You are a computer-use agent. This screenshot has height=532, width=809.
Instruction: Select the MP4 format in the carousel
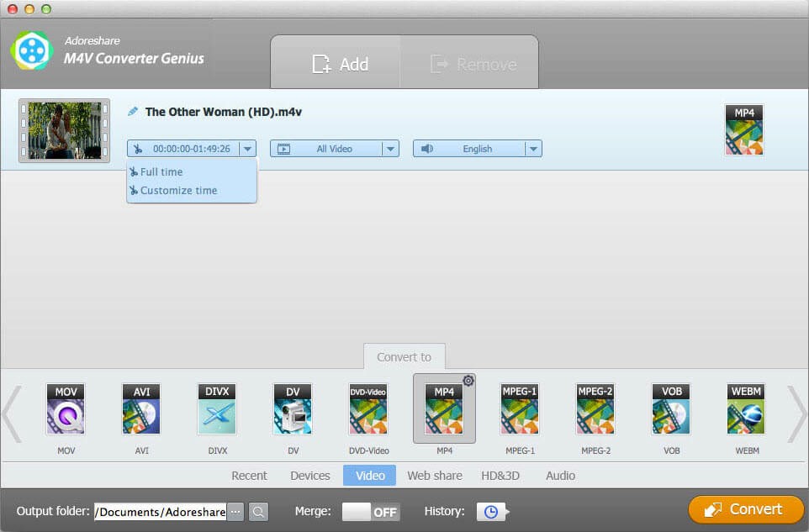pos(444,409)
